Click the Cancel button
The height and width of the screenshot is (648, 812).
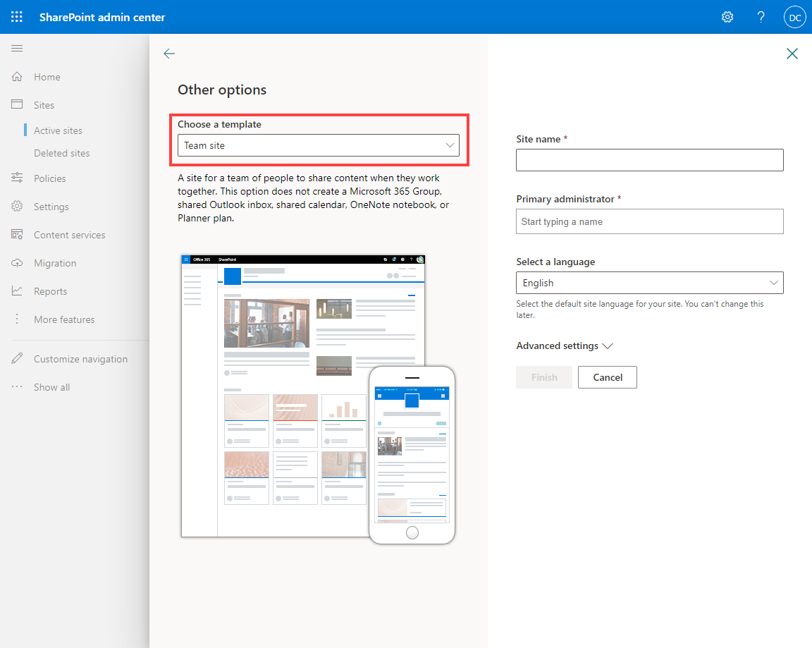coord(608,378)
